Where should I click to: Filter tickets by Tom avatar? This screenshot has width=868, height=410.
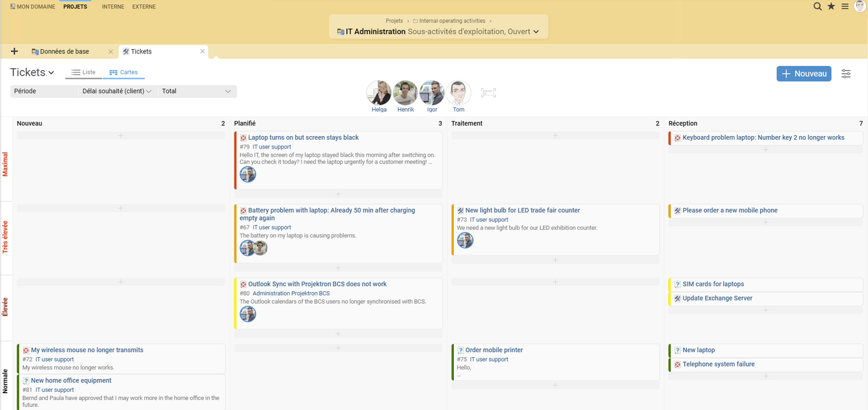coord(458,93)
